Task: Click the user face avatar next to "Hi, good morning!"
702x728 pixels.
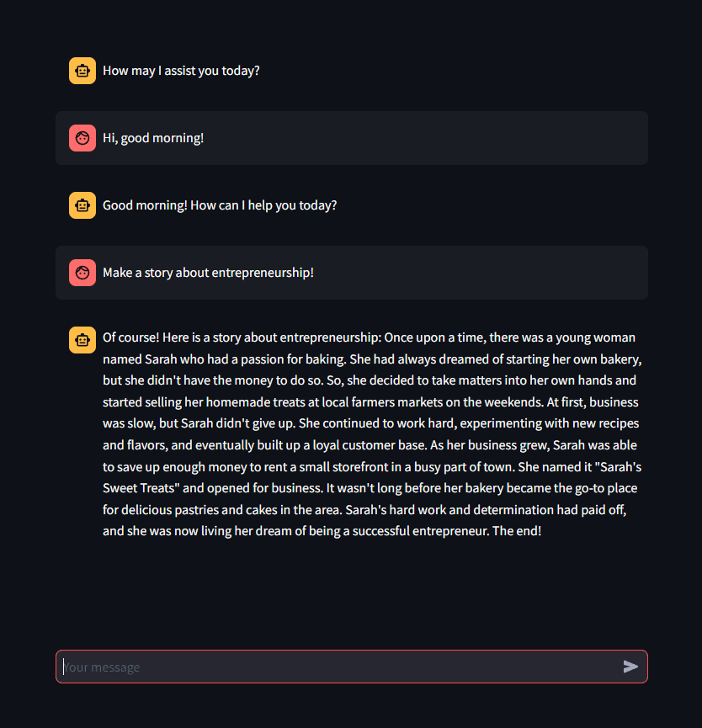Action: point(82,138)
